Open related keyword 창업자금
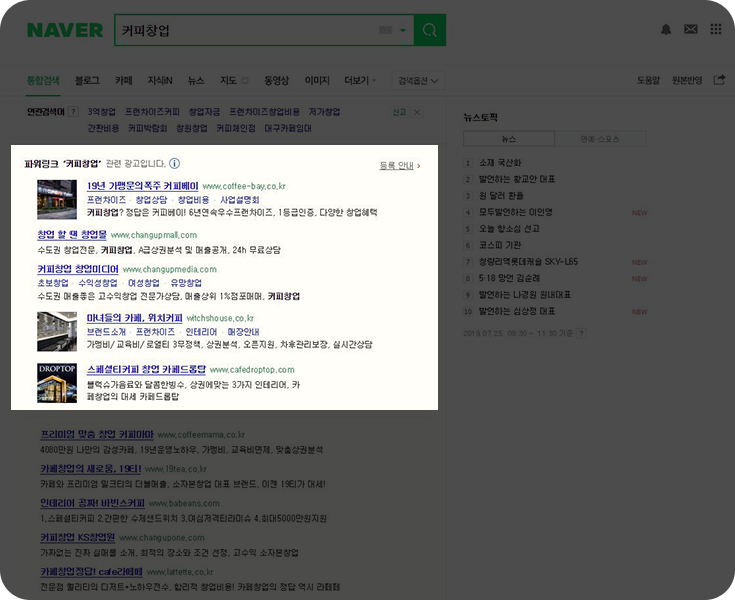The image size is (735, 600). (x=204, y=112)
